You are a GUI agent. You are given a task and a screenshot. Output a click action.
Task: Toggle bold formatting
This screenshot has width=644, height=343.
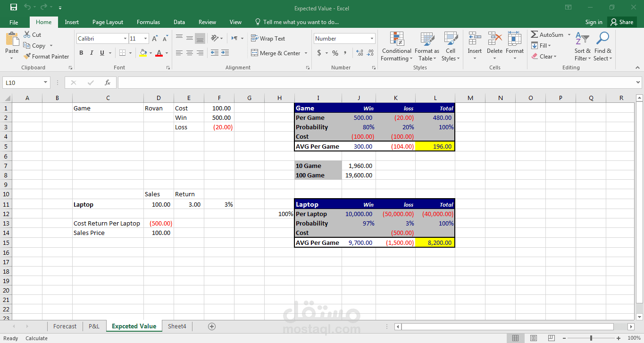[81, 52]
